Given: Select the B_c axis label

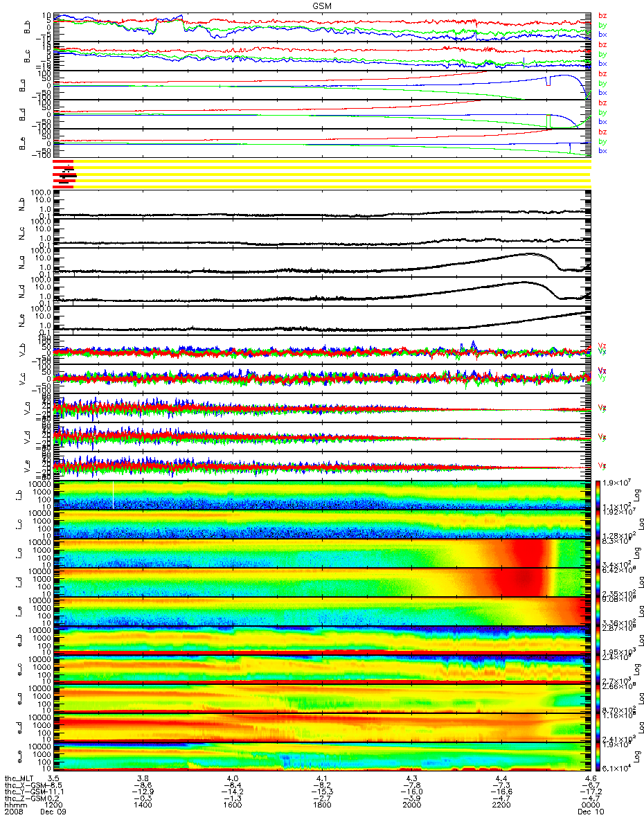Looking at the screenshot, I should [x=28, y=57].
